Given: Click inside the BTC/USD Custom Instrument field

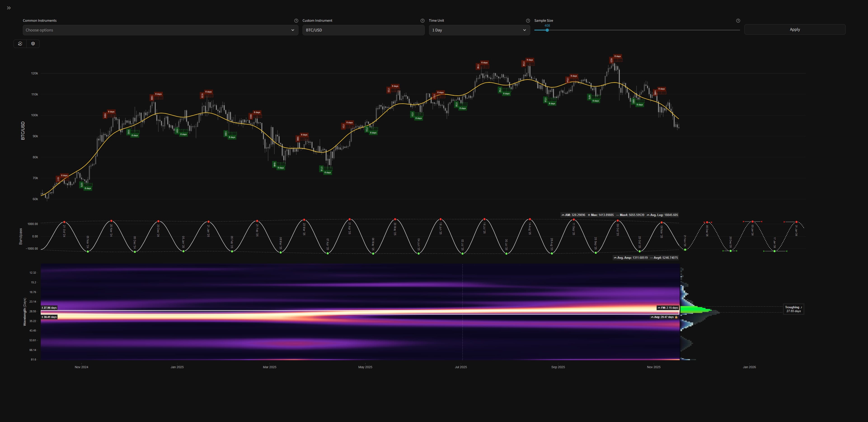Looking at the screenshot, I should (363, 30).
